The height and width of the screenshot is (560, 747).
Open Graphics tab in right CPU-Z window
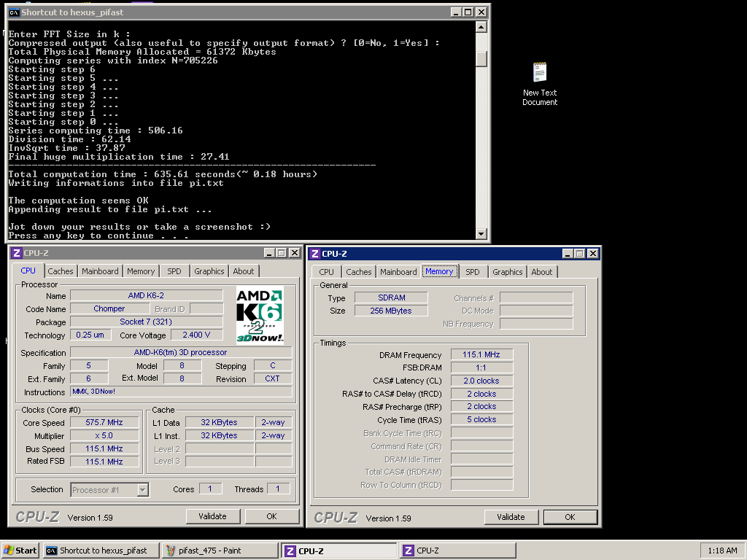(x=508, y=272)
